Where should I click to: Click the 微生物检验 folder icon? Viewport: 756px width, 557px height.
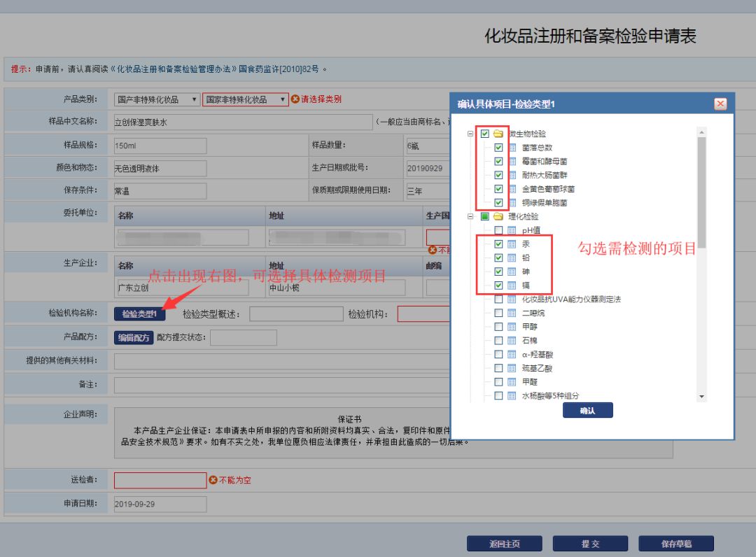pyautogui.click(x=498, y=134)
